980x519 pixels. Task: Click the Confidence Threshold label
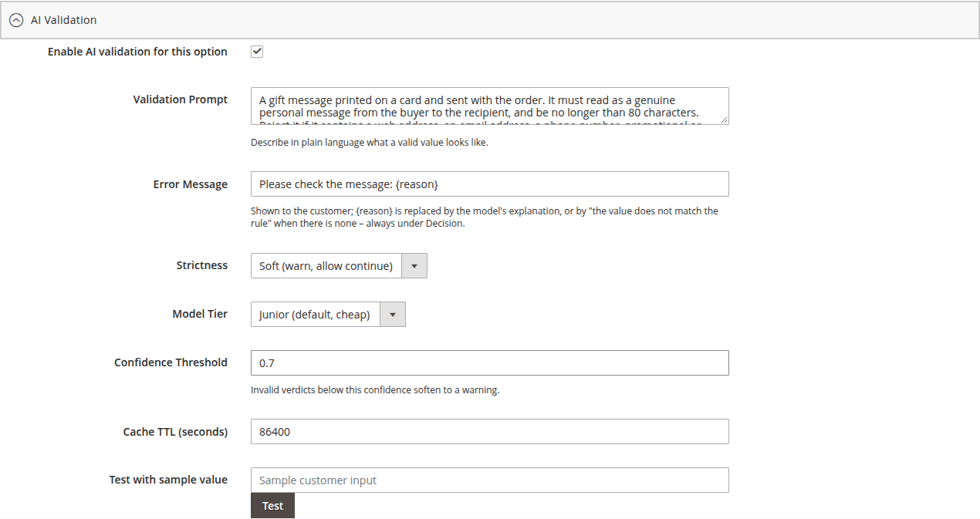coord(171,362)
